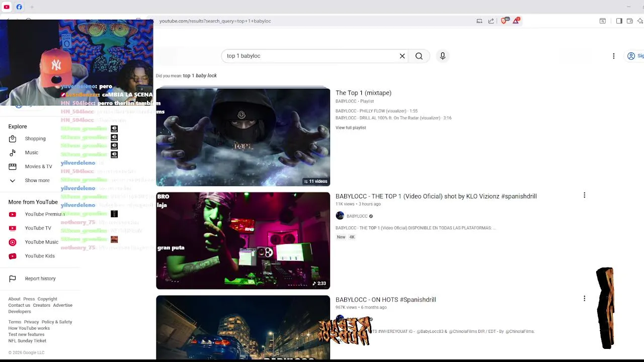Open BABYLOCC channel avatar on TOP 1 video

point(340,216)
